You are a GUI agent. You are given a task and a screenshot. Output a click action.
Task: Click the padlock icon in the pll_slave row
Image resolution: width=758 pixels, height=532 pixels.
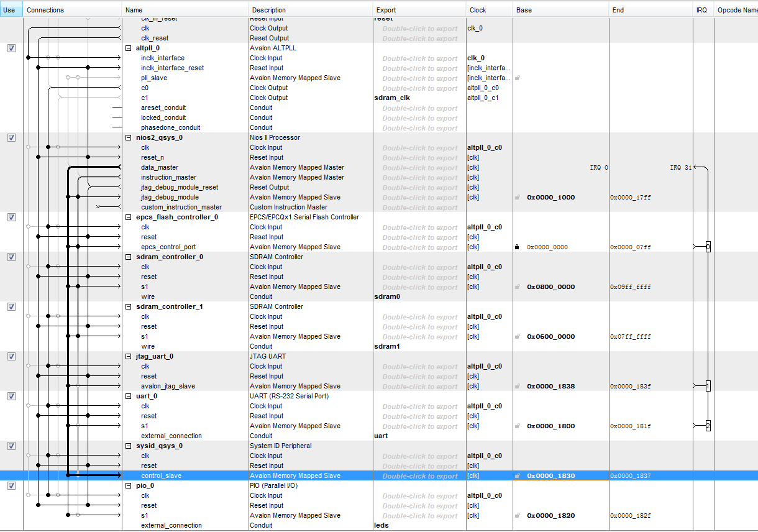(517, 78)
